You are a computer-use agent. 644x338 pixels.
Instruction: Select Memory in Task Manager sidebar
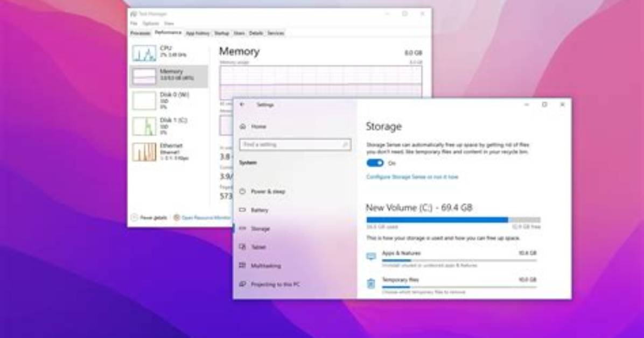[169, 76]
